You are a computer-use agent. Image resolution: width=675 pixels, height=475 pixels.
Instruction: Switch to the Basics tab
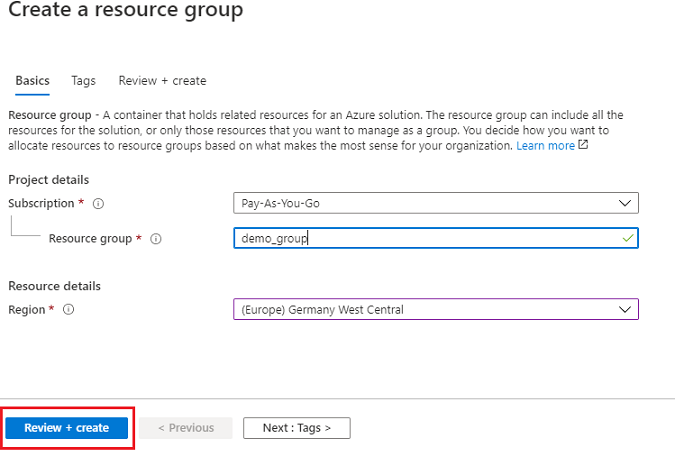[32, 81]
